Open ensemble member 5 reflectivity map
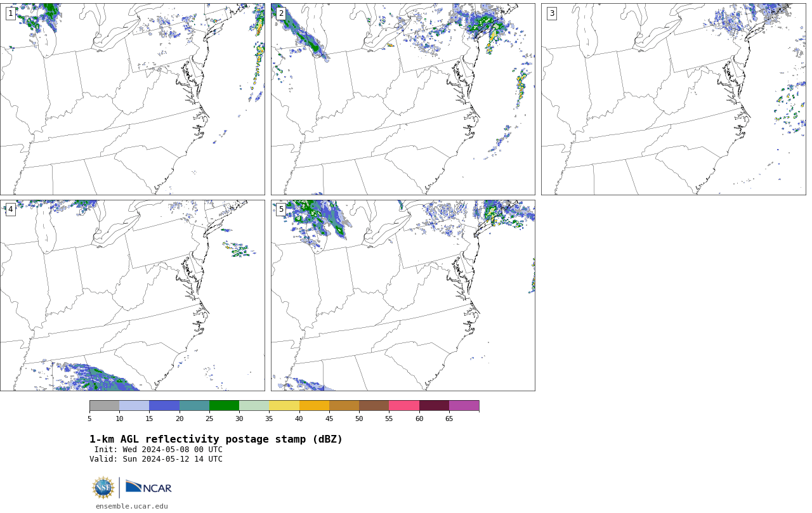 click(403, 295)
